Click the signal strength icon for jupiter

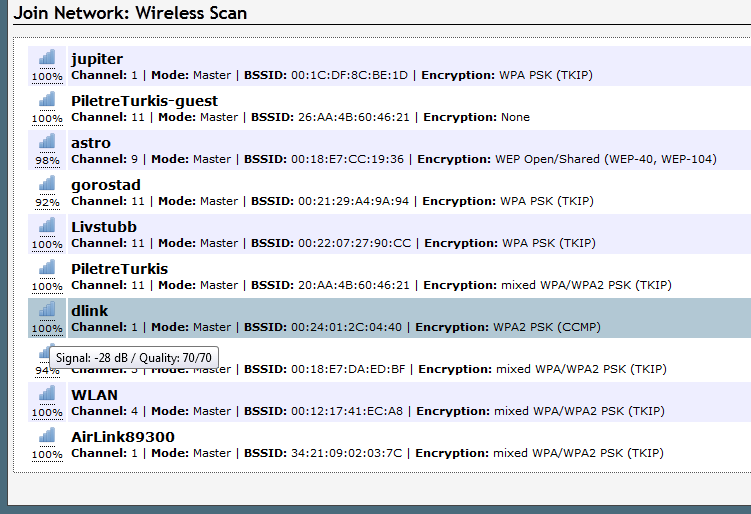pyautogui.click(x=47, y=57)
